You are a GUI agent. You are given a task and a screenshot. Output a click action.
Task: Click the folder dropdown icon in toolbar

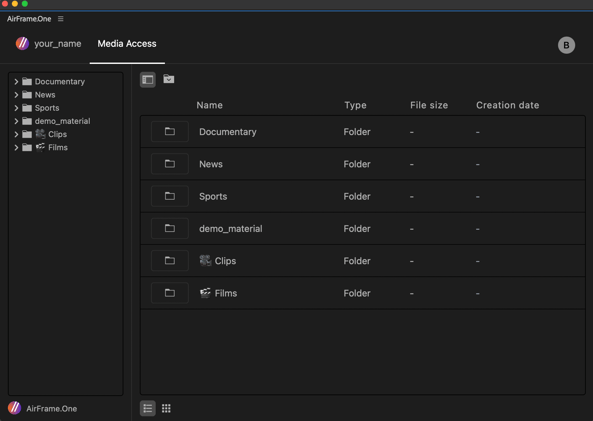169,79
